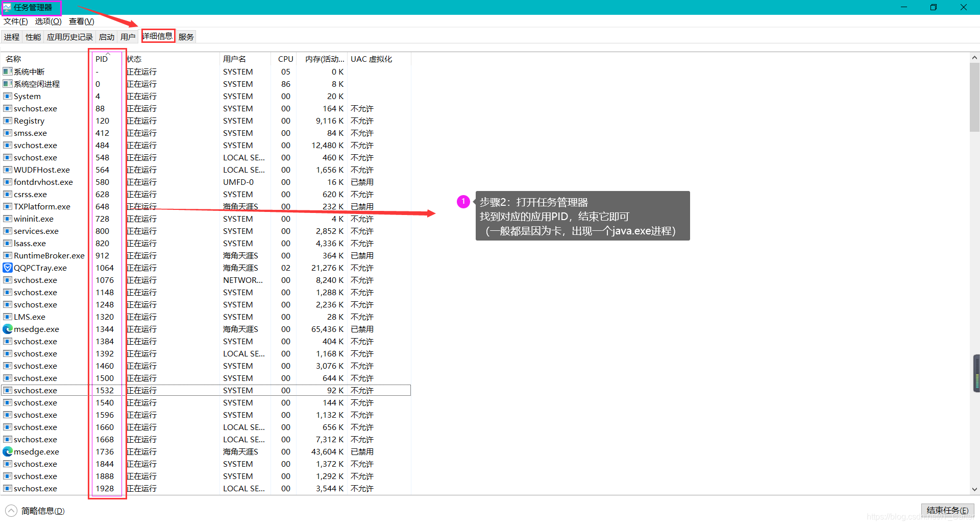The height and width of the screenshot is (526, 980).
Task: Click the Task Manager title bar icon
Action: tap(7, 7)
